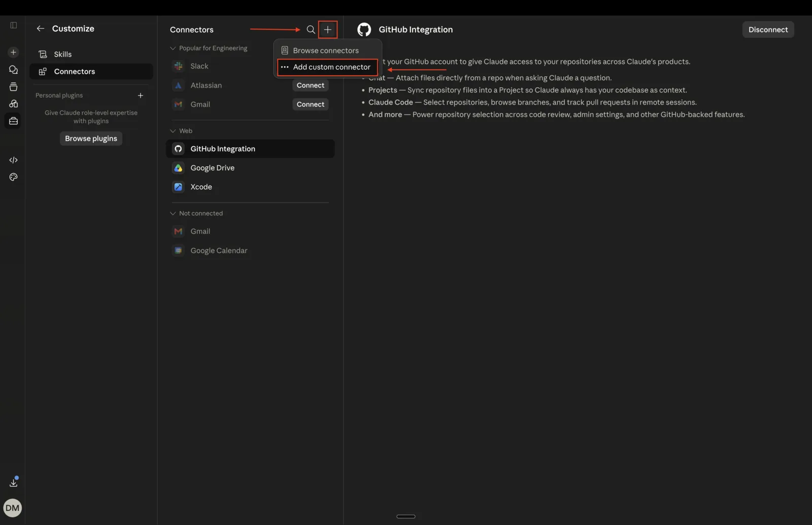This screenshot has width=812, height=525.
Task: Disconnect the GitHub Integration
Action: tap(768, 29)
